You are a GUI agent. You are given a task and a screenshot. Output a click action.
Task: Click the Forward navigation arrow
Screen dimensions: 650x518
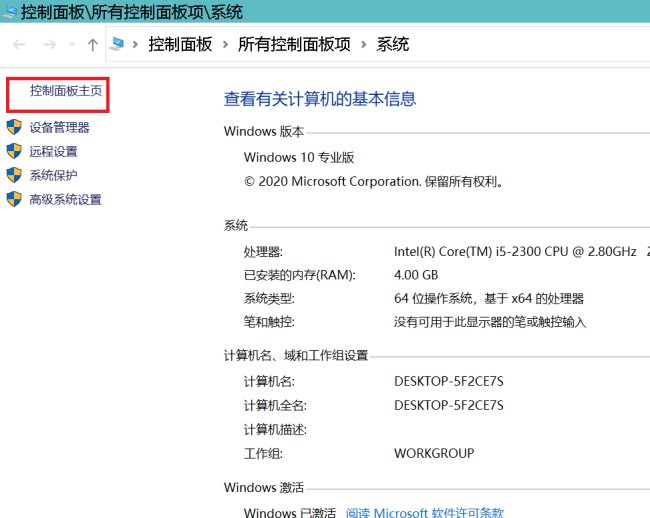click(49, 44)
